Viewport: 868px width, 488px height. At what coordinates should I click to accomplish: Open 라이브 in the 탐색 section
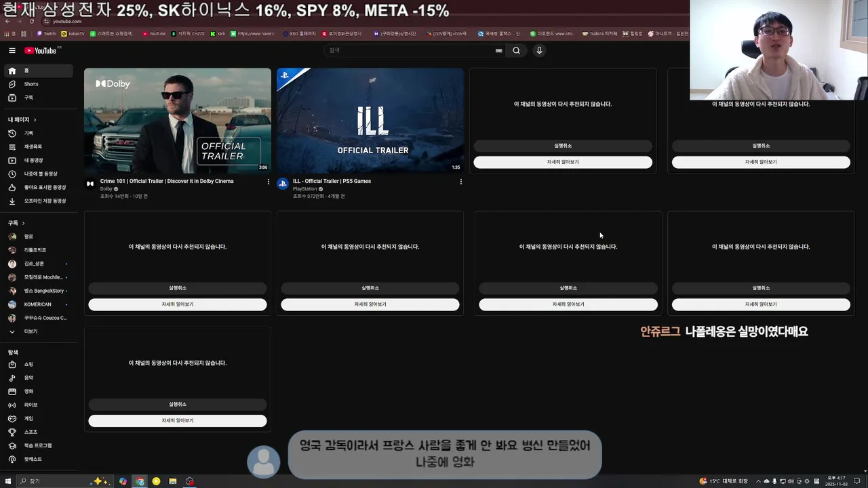(x=38, y=405)
